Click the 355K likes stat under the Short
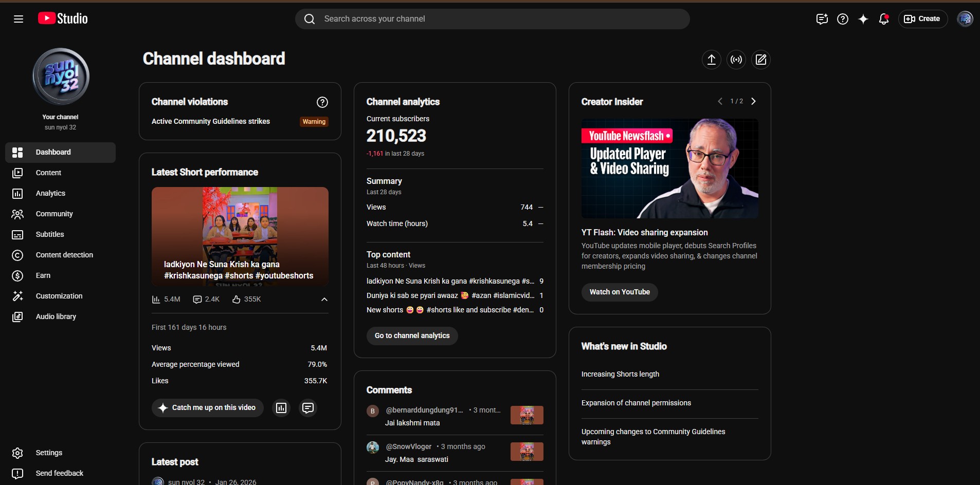 [246, 300]
